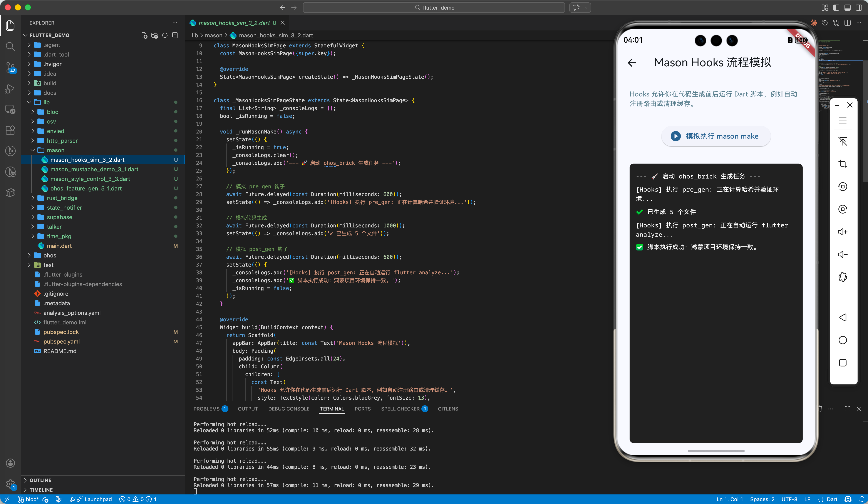Open main.dart in the explorer
Screen dimensions: 868x504
point(59,246)
